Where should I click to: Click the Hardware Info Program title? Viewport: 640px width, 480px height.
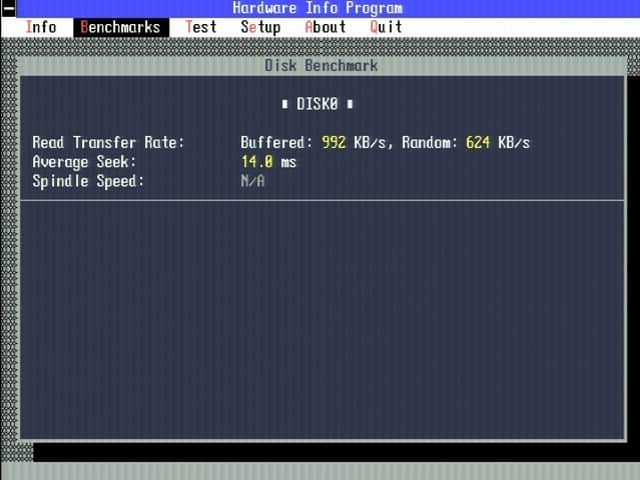click(x=318, y=8)
